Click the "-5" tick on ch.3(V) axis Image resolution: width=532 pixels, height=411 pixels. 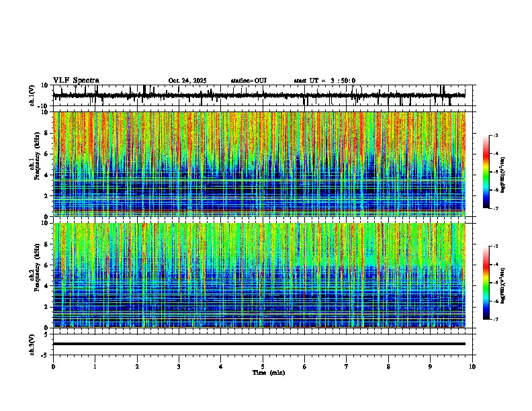(x=46, y=355)
